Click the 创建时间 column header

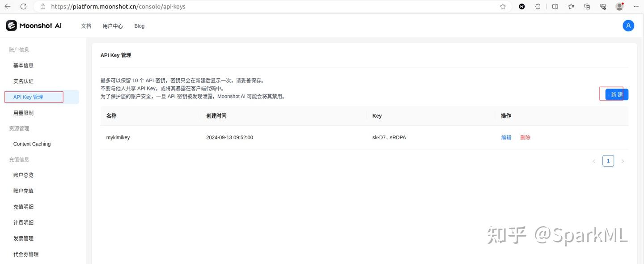coord(216,116)
